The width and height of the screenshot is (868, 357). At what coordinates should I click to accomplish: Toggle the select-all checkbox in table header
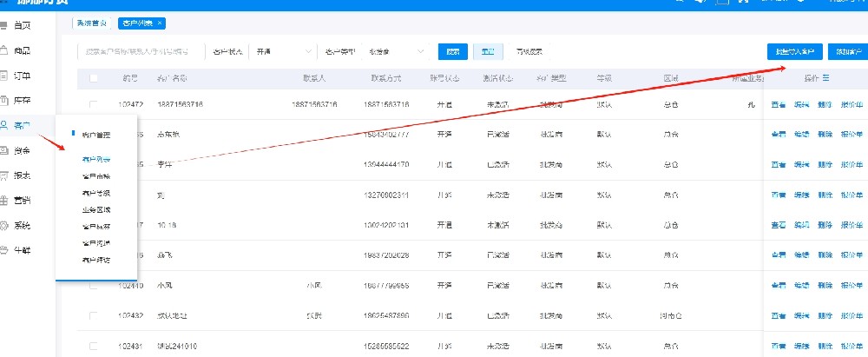pos(94,78)
